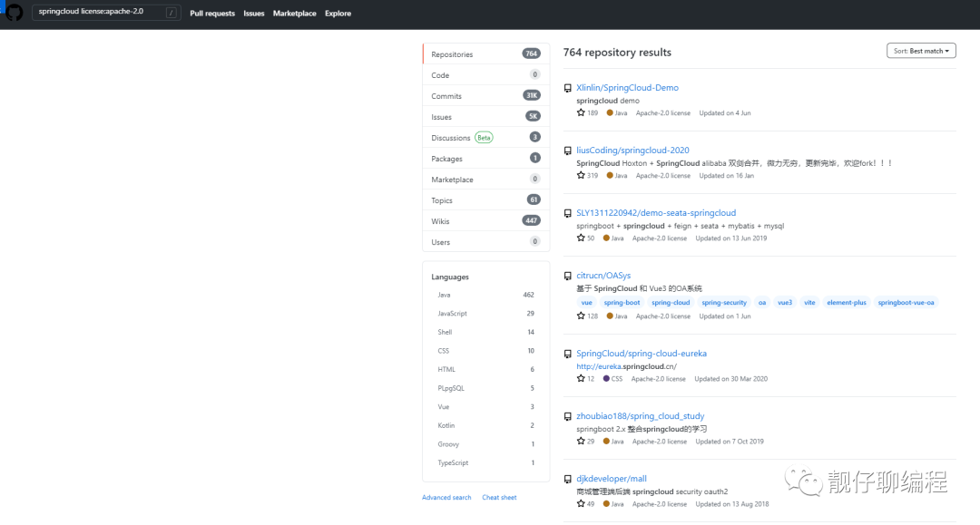Open Advanced search link

click(x=446, y=498)
